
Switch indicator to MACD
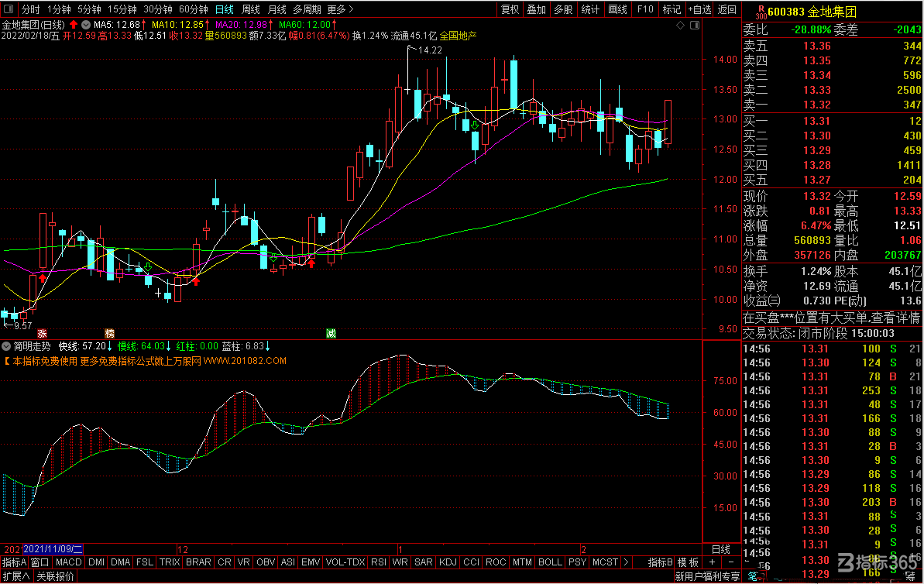[x=68, y=562]
